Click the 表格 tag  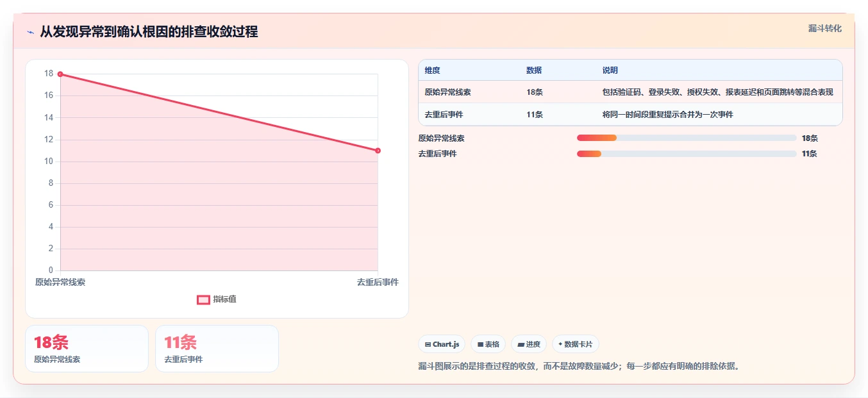click(x=488, y=344)
